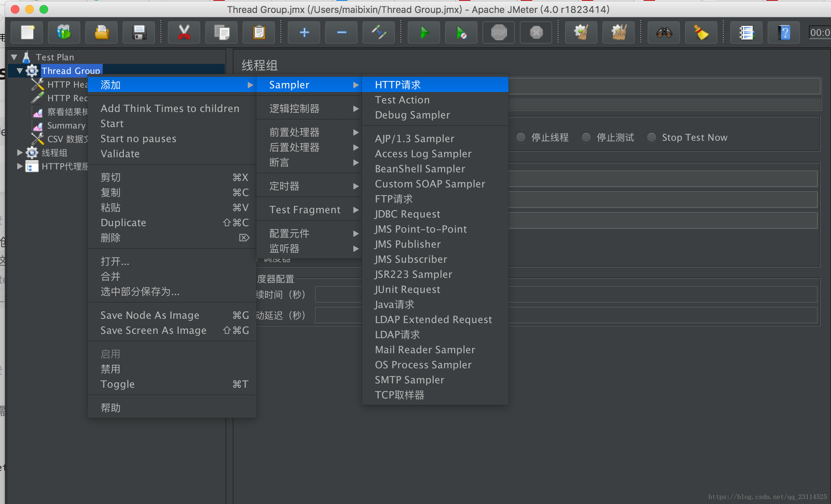Image resolution: width=831 pixels, height=504 pixels.
Task: Click the Test Plan flask icon
Action: 26,57
